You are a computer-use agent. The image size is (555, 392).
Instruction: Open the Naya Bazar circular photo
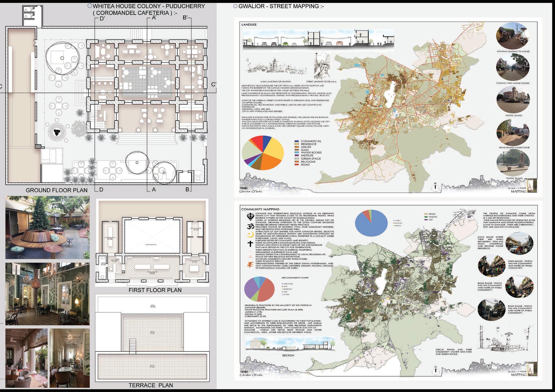coord(519,243)
